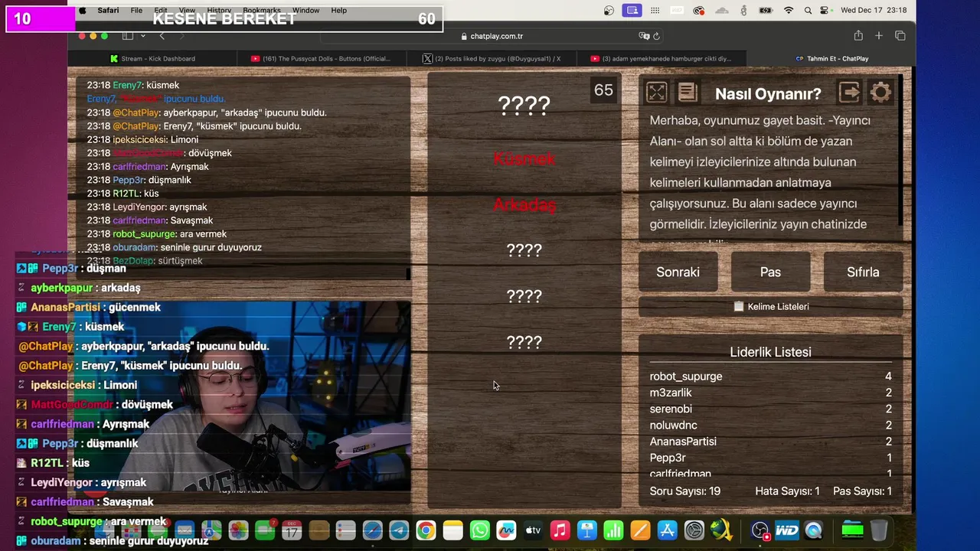Select the red Arkadaş clue word
The width and height of the screenshot is (980, 551).
point(524,204)
